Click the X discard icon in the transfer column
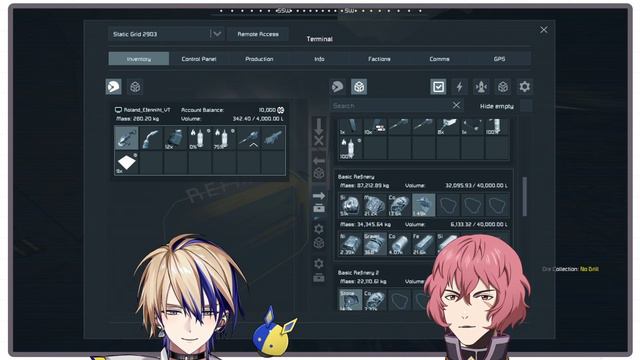640x360 pixels. pos(319,141)
